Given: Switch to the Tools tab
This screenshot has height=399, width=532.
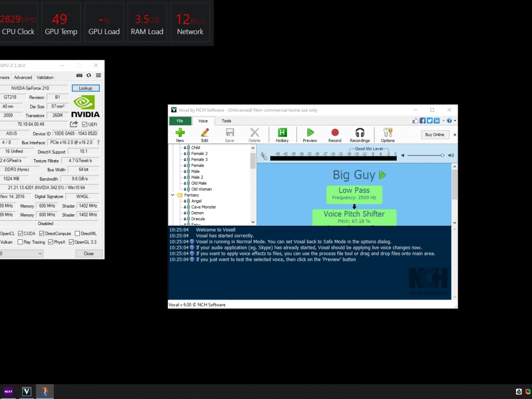Looking at the screenshot, I should click(x=226, y=121).
